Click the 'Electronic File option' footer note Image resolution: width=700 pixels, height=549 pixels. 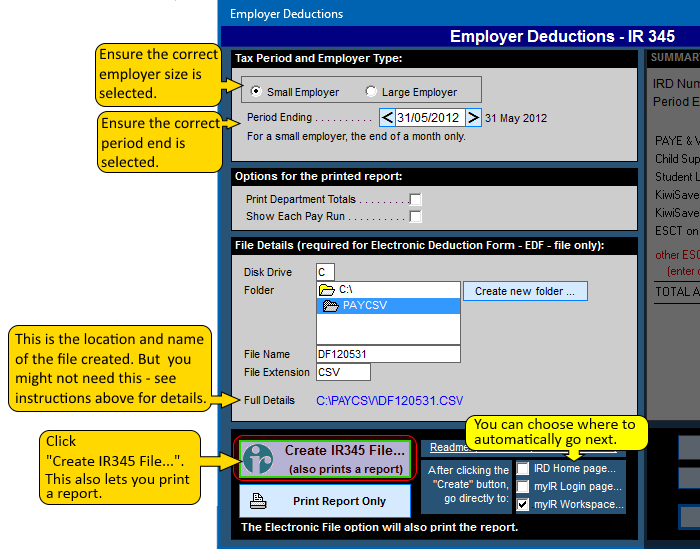coord(379,527)
